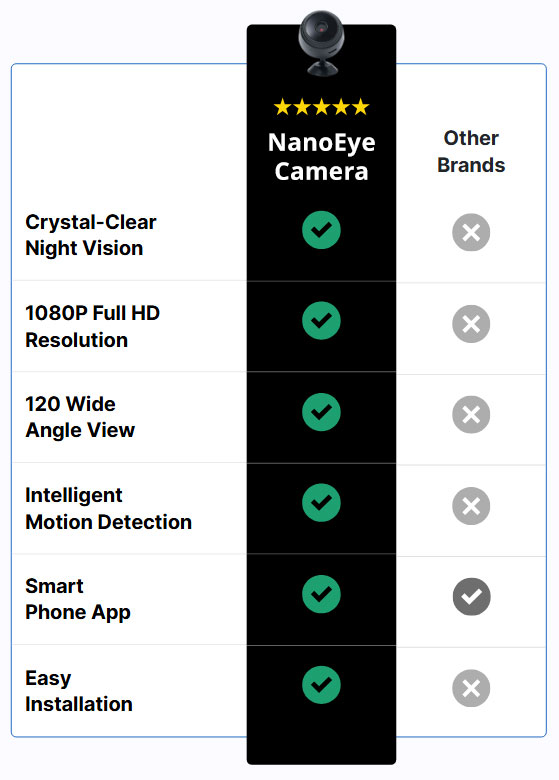
Task: Click gray X for 1080P Full HD Resolution
Action: click(471, 324)
